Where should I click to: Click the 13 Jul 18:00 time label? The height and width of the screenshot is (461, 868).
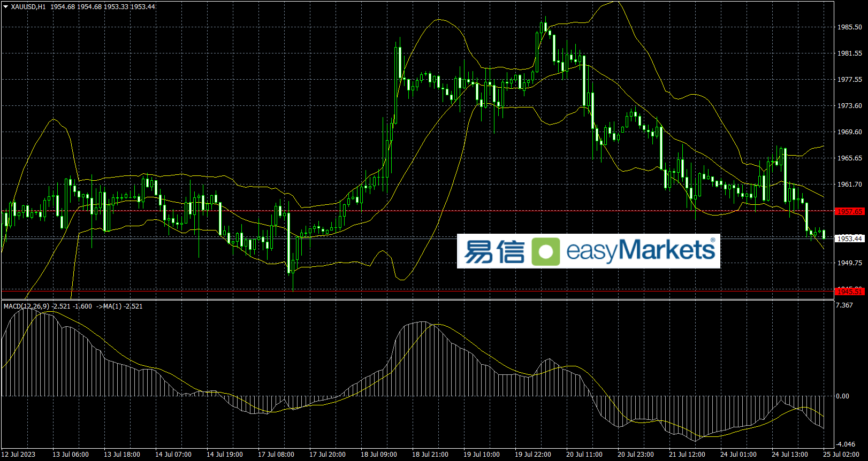coord(122,455)
